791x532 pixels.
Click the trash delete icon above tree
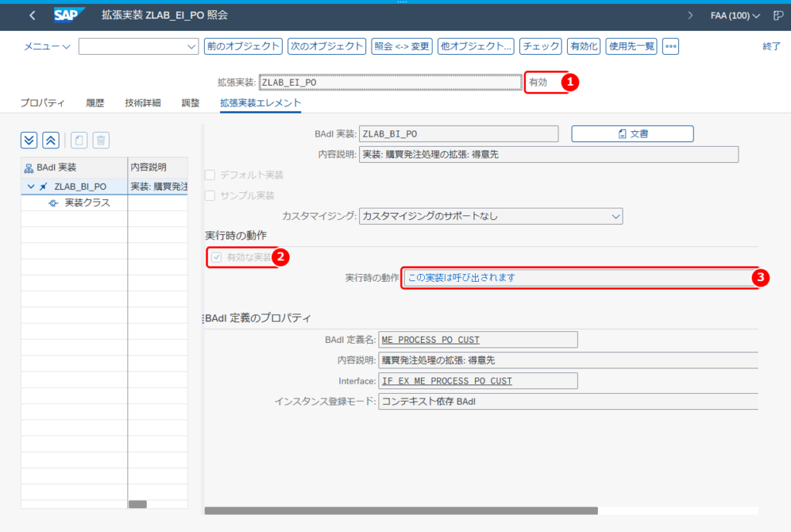[101, 141]
